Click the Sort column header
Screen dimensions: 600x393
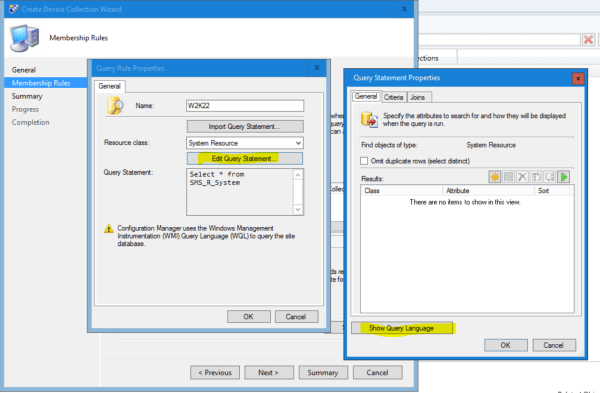coord(553,191)
